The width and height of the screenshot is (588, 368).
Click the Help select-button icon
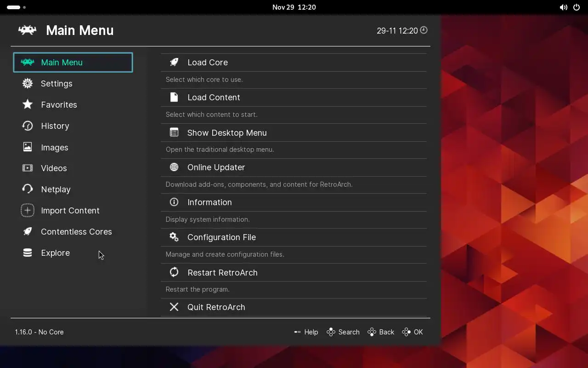(297, 332)
